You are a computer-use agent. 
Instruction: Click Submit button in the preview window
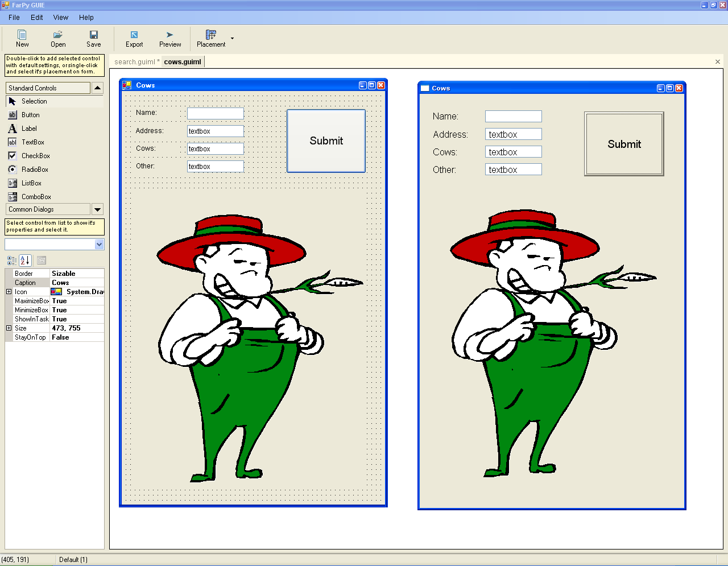click(624, 144)
